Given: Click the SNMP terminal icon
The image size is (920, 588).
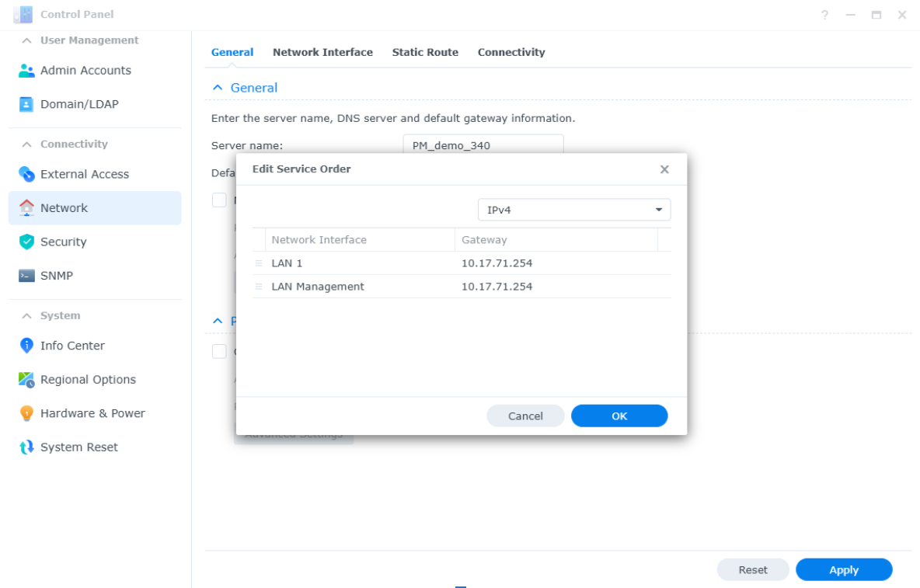Looking at the screenshot, I should click(x=26, y=276).
